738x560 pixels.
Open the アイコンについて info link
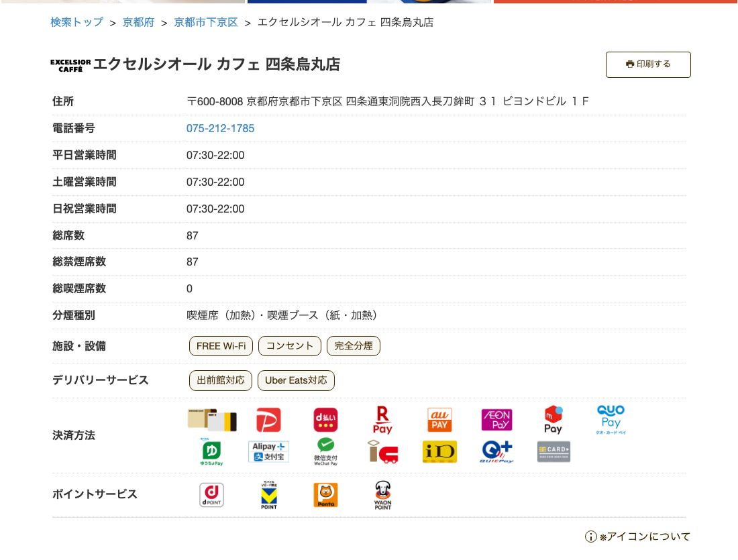pyautogui.click(x=637, y=537)
